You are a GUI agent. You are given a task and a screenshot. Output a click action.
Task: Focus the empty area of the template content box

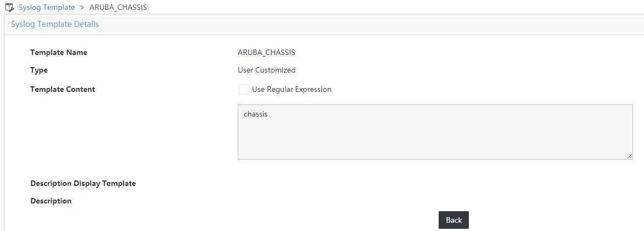[434, 137]
